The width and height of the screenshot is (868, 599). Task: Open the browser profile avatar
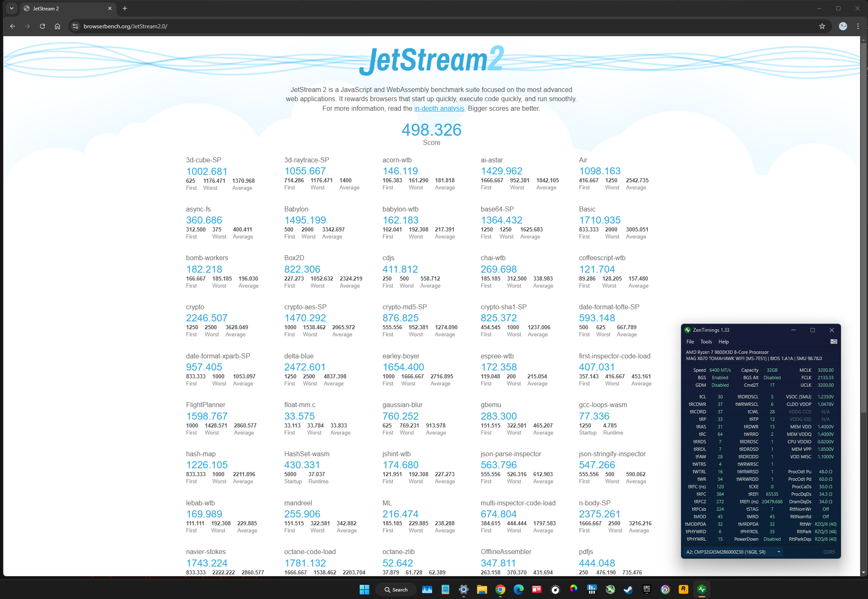(x=843, y=26)
